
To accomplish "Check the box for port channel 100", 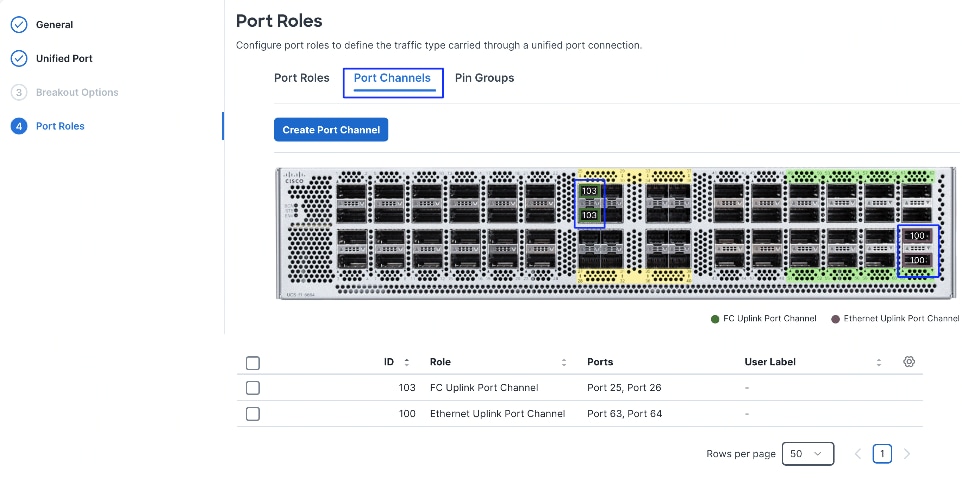I will [x=252, y=414].
